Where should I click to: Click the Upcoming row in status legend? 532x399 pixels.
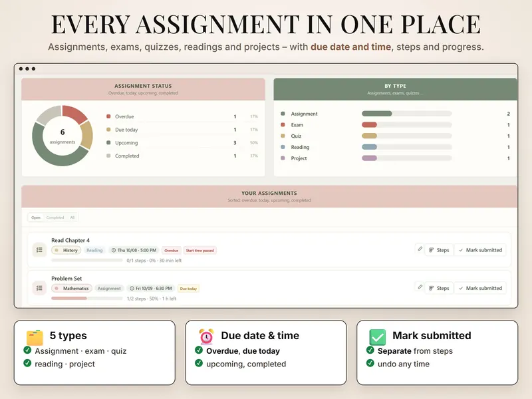tap(182, 143)
